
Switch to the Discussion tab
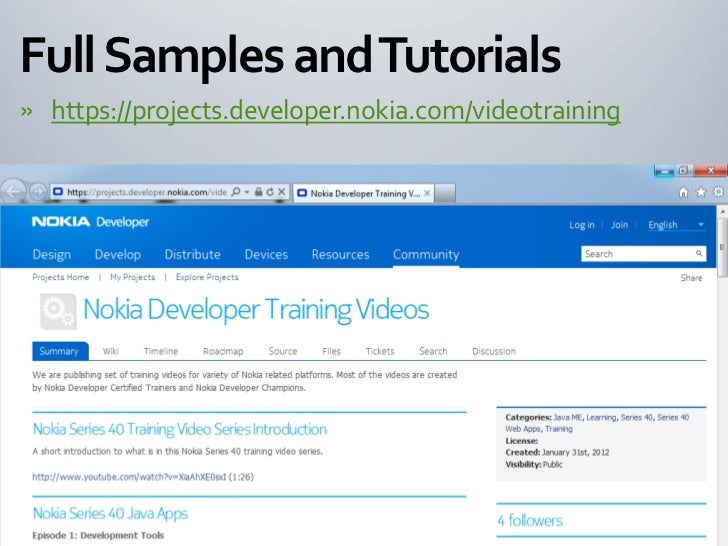494,351
